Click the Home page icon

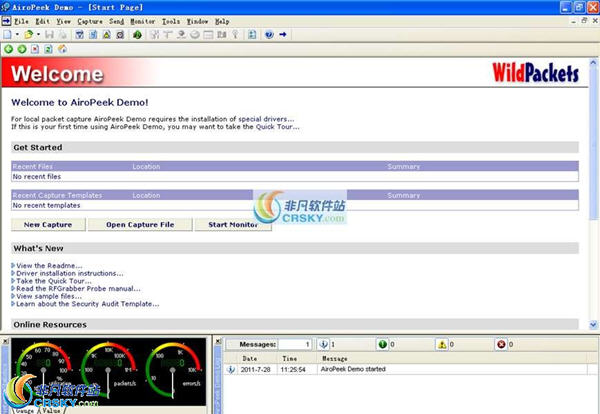[62, 49]
